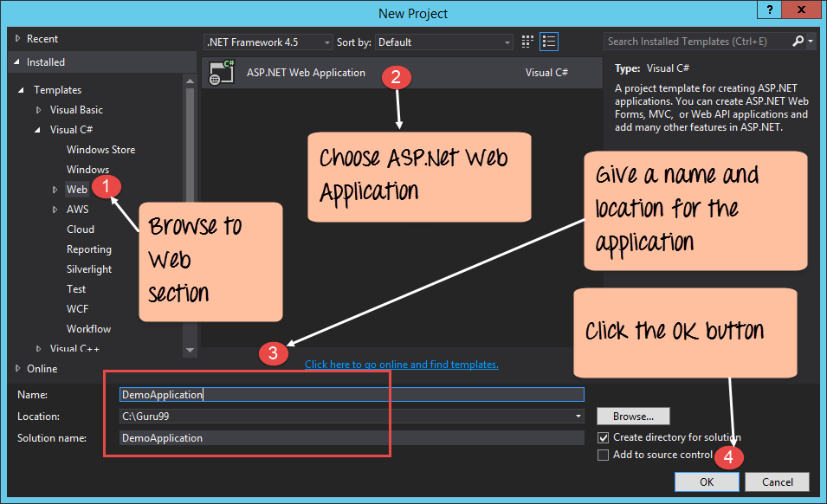Click the template tree scroll down arrow

coord(191,350)
